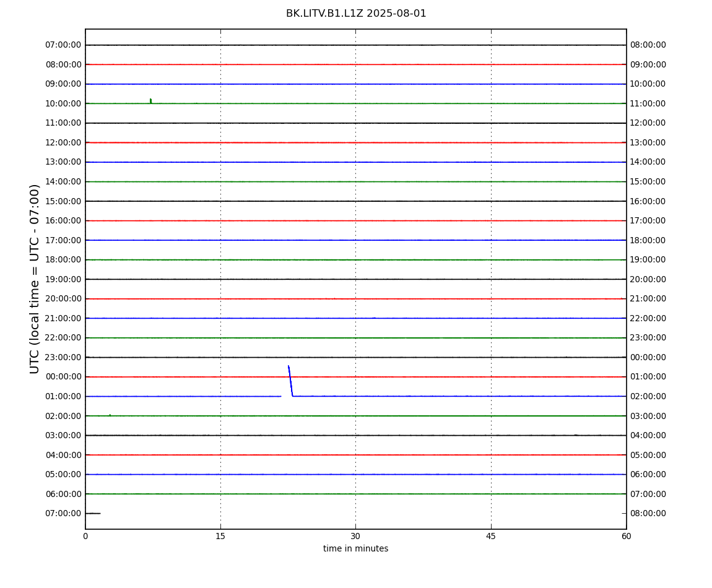Click the right-axis end time label 21:00:00
This screenshot has height=588, width=712.
point(648,299)
